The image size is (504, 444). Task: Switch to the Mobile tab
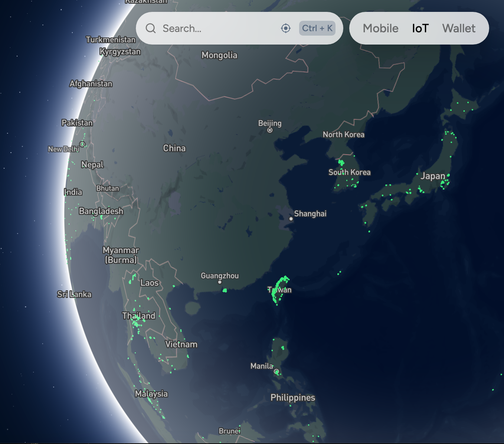380,28
